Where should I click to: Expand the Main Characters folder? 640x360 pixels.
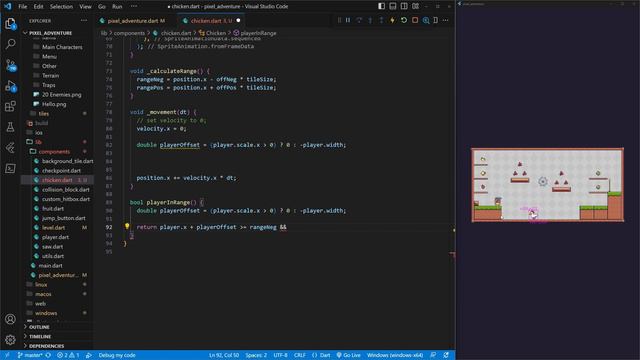coord(62,47)
